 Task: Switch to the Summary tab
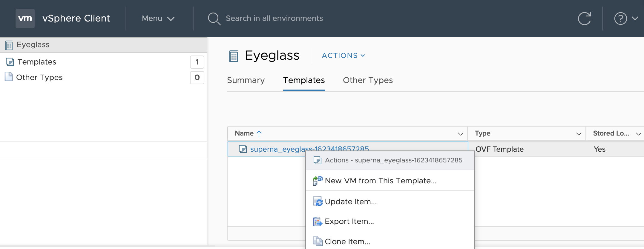[x=246, y=80]
